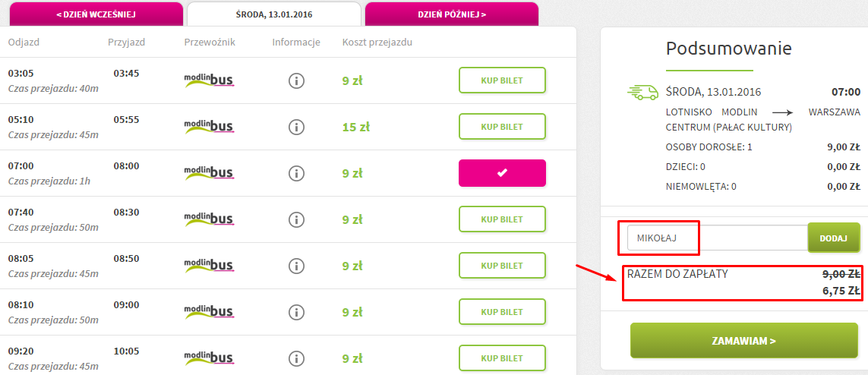Place the order with Zamawiam
868x375 pixels.
744,340
